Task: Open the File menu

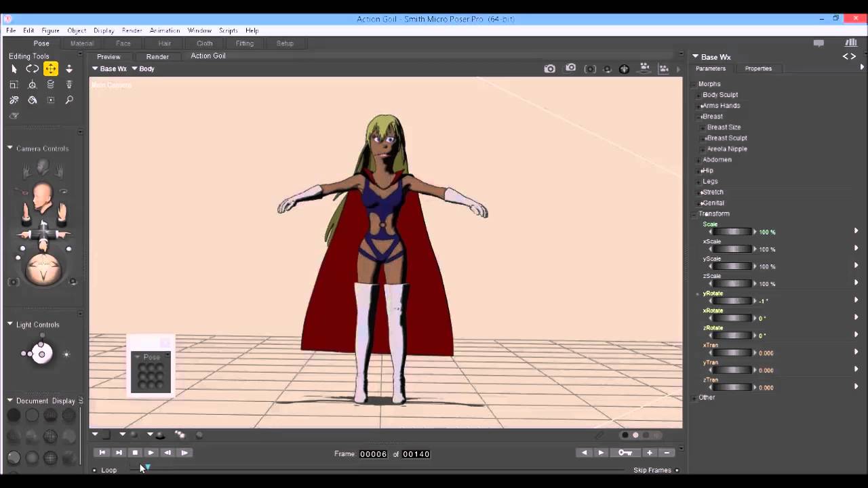Action: point(11,30)
